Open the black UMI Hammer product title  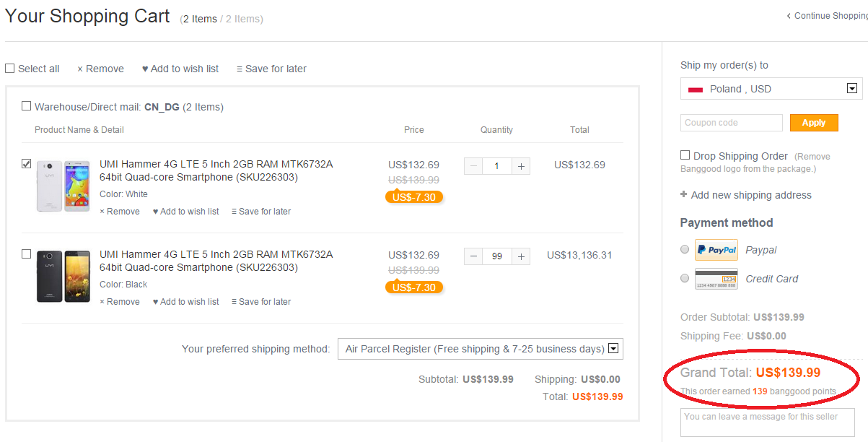point(216,261)
